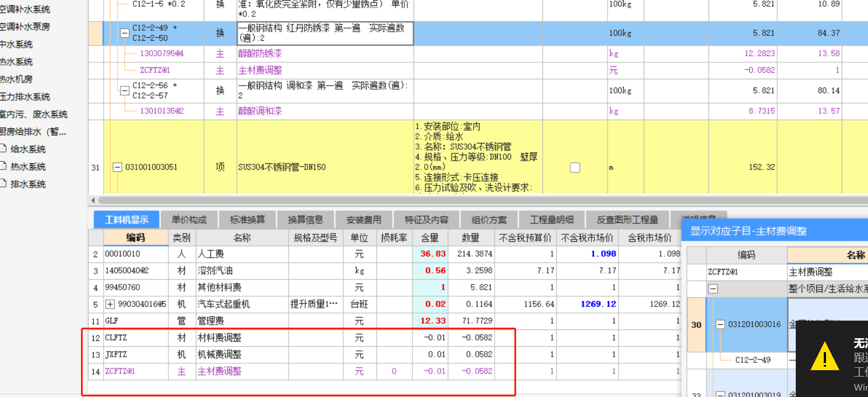Select 排水系统 child node in tree

tap(28, 184)
